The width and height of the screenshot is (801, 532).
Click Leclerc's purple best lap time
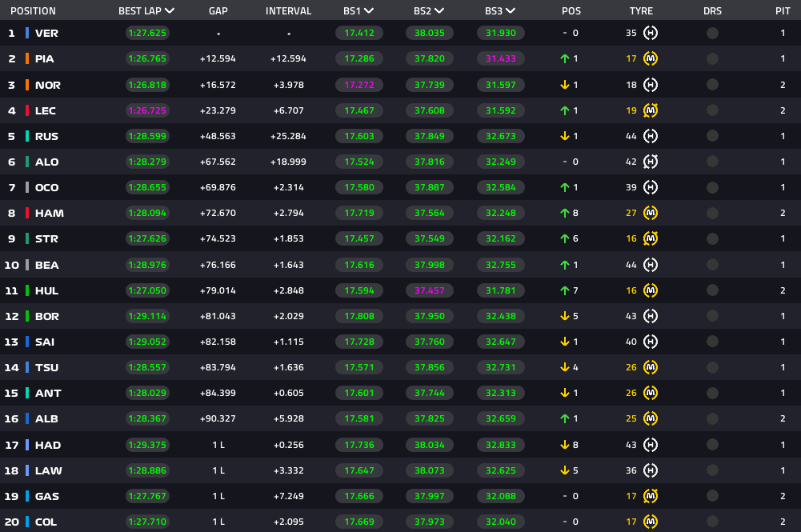click(146, 110)
